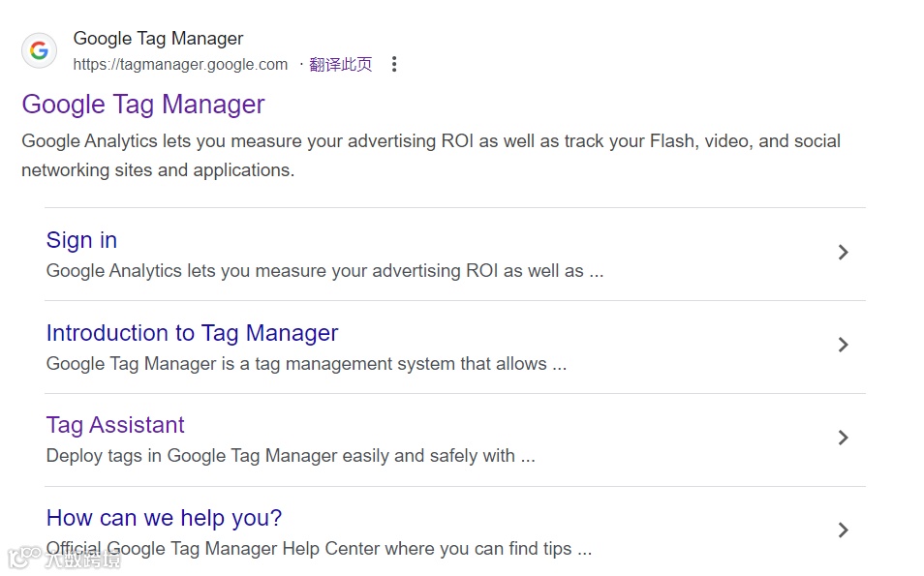924x576 pixels.
Task: Click the main result description about advertising ROI
Action: pyautogui.click(x=431, y=155)
